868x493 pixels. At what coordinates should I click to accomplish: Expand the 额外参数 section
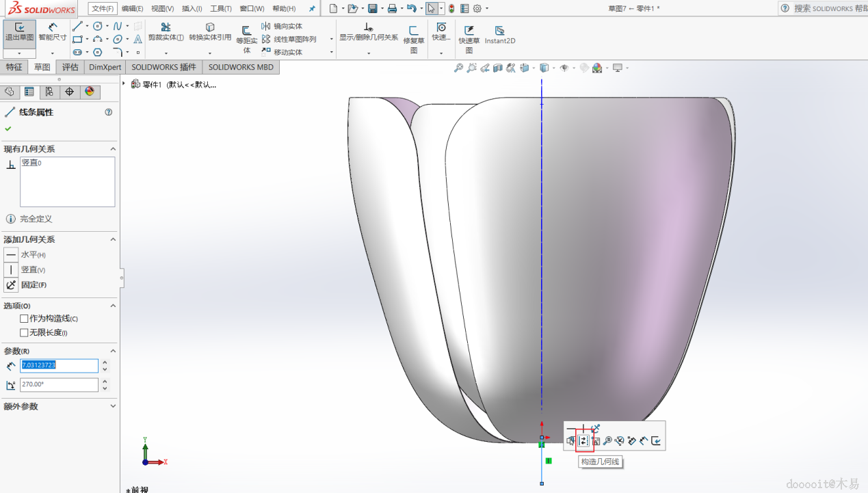click(113, 406)
